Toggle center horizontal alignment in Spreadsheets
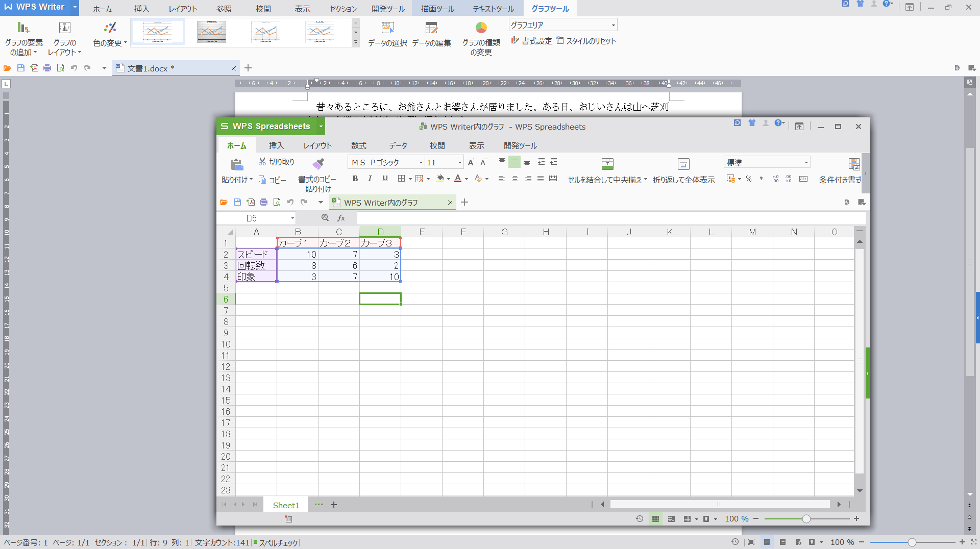Viewport: 980px width, 549px height. click(x=515, y=179)
